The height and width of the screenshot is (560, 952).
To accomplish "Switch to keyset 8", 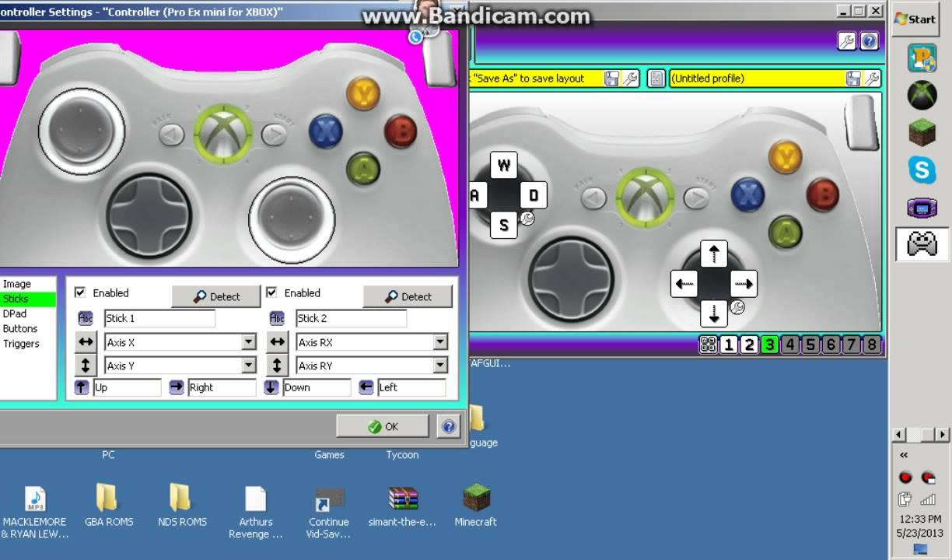I will point(872,345).
